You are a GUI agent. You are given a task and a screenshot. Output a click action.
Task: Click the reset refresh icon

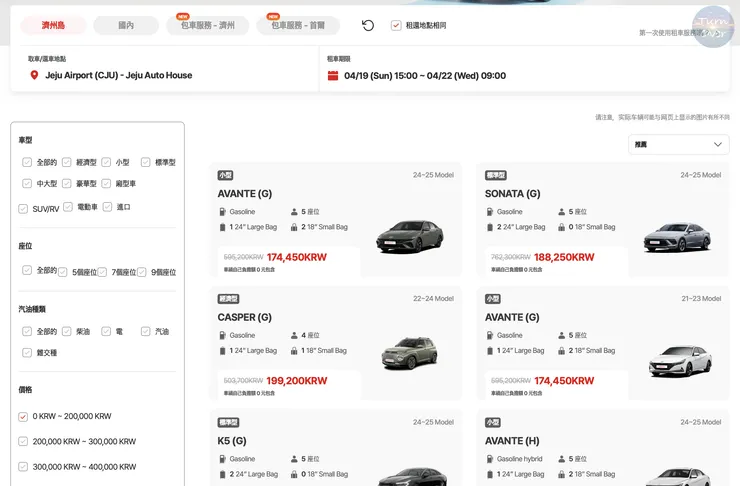pyautogui.click(x=368, y=25)
